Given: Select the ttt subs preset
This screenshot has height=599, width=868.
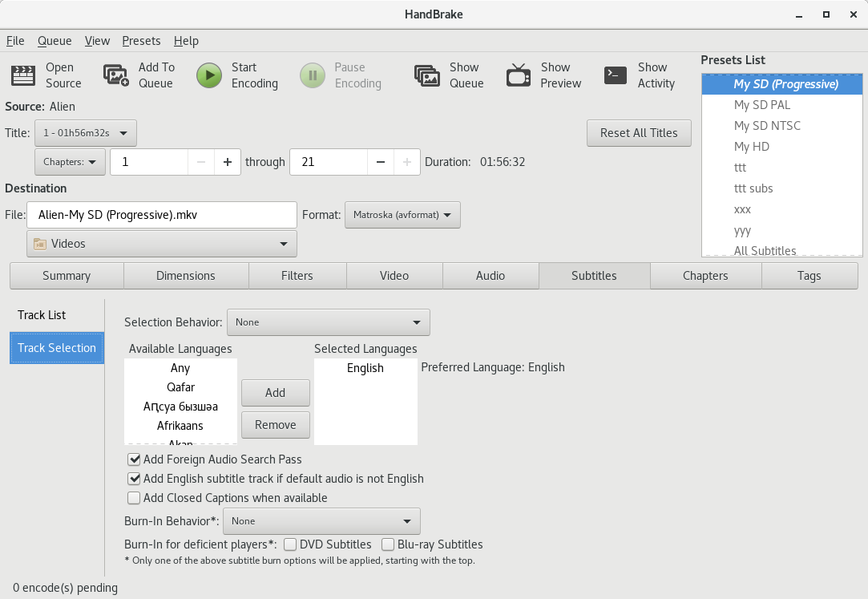Looking at the screenshot, I should [x=781, y=188].
